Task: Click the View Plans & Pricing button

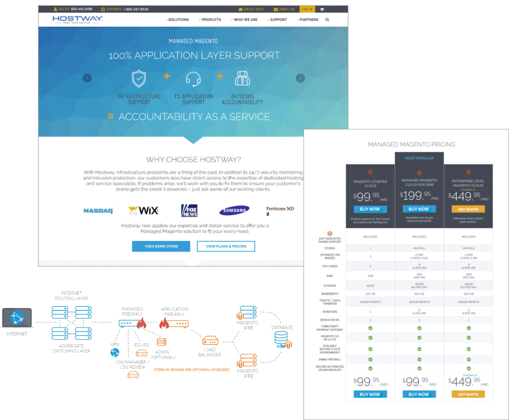Action: [226, 246]
